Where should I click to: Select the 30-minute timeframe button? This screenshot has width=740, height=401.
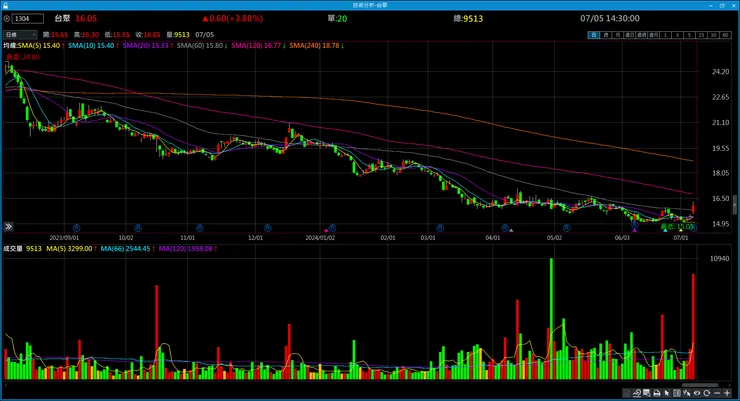click(x=713, y=35)
